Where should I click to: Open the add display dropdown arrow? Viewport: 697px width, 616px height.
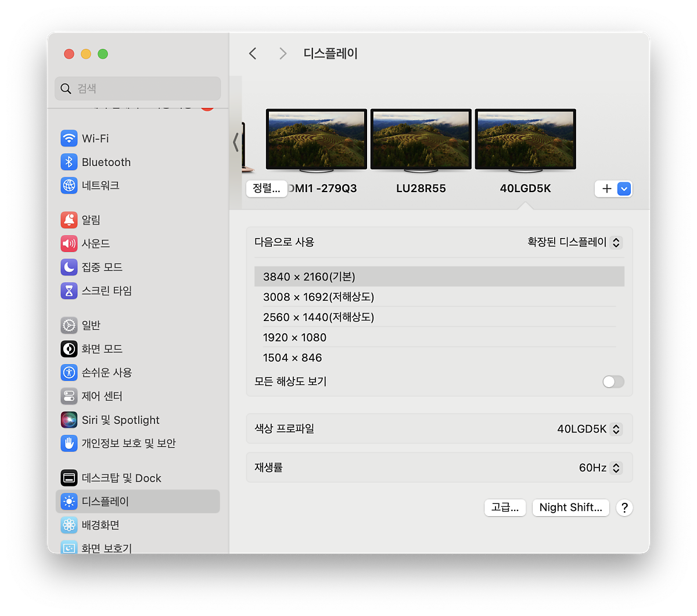coord(624,189)
